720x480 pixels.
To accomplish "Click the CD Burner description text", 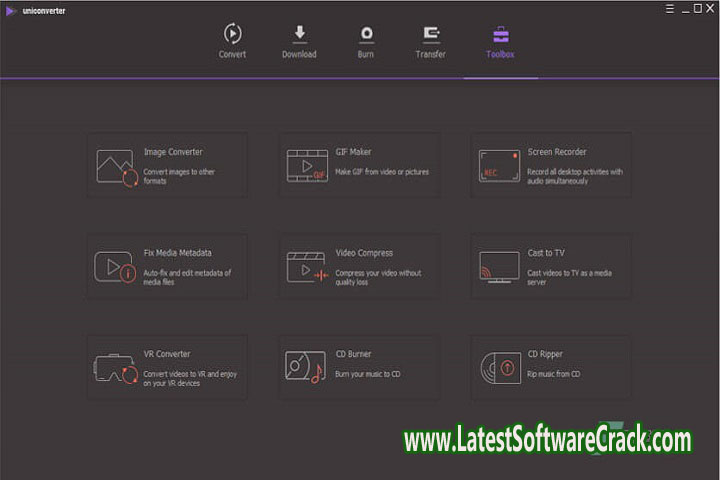I will (x=368, y=374).
